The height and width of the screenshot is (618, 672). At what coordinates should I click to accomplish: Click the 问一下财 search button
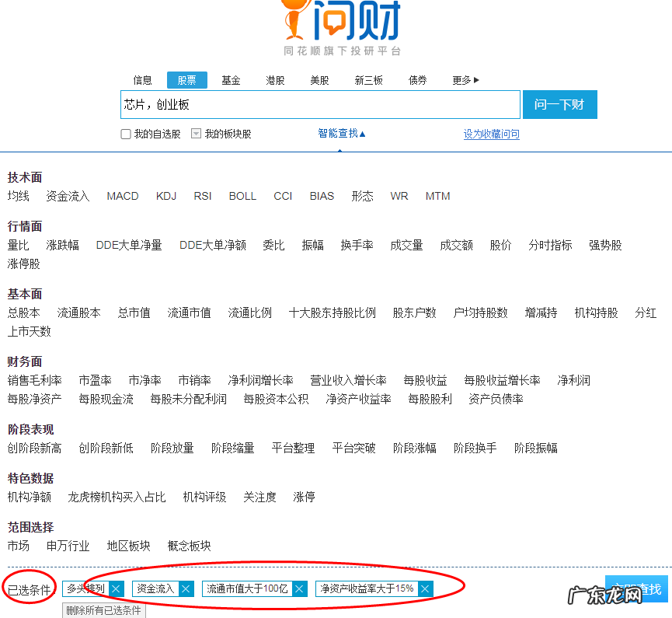point(559,104)
